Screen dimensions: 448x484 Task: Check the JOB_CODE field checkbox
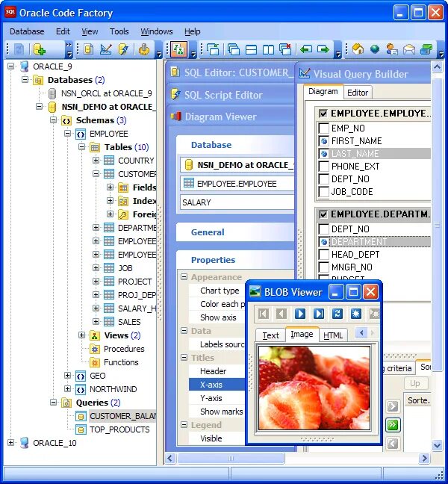[323, 192]
